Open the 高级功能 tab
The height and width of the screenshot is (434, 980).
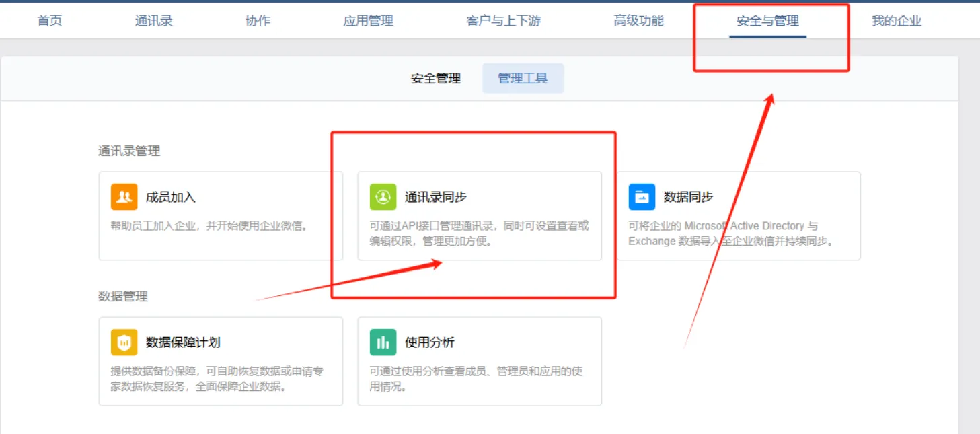(x=638, y=21)
